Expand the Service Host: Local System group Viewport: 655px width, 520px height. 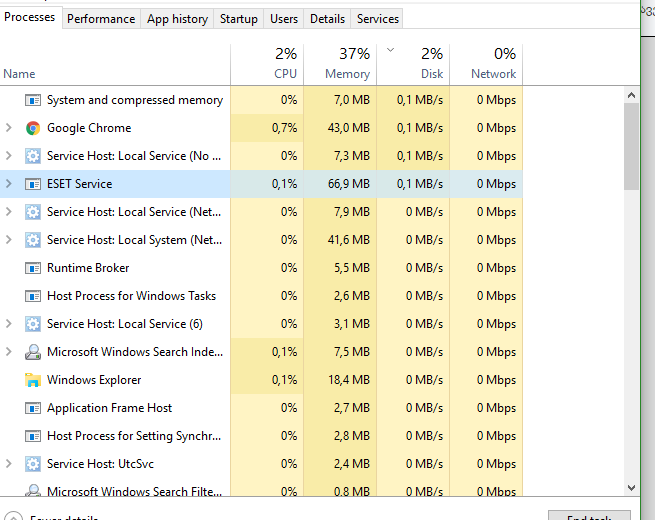point(9,240)
